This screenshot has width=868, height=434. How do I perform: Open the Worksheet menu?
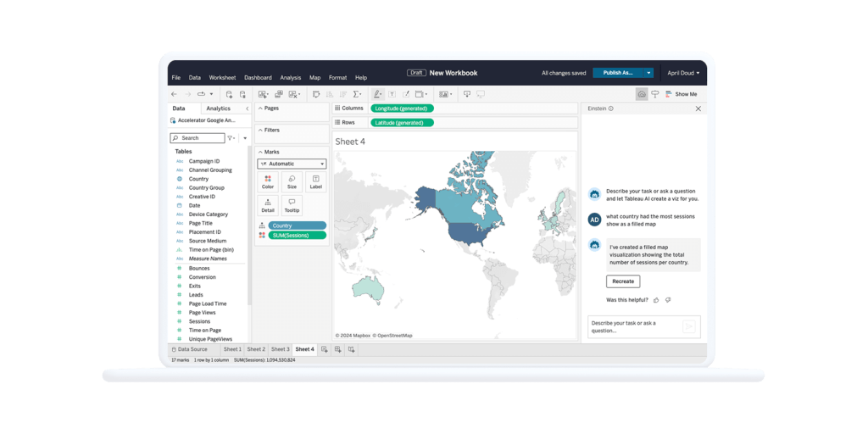point(222,78)
